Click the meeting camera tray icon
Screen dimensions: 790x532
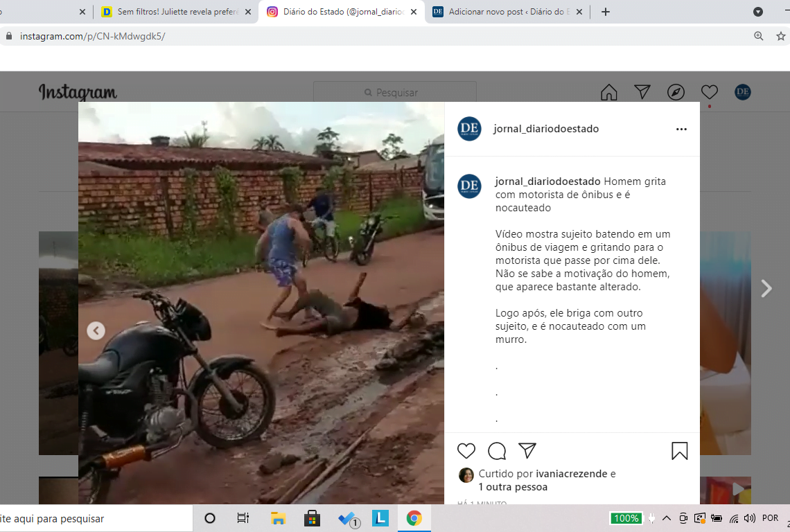(x=683, y=518)
